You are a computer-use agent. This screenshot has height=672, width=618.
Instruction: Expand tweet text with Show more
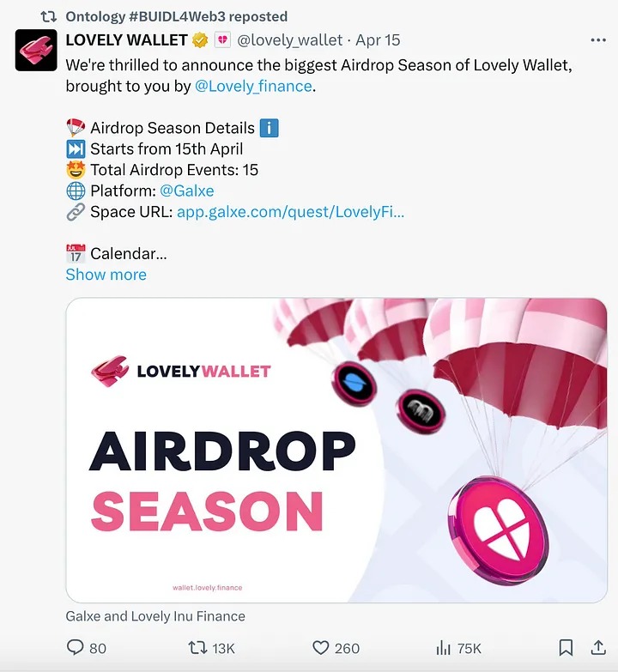pos(106,275)
